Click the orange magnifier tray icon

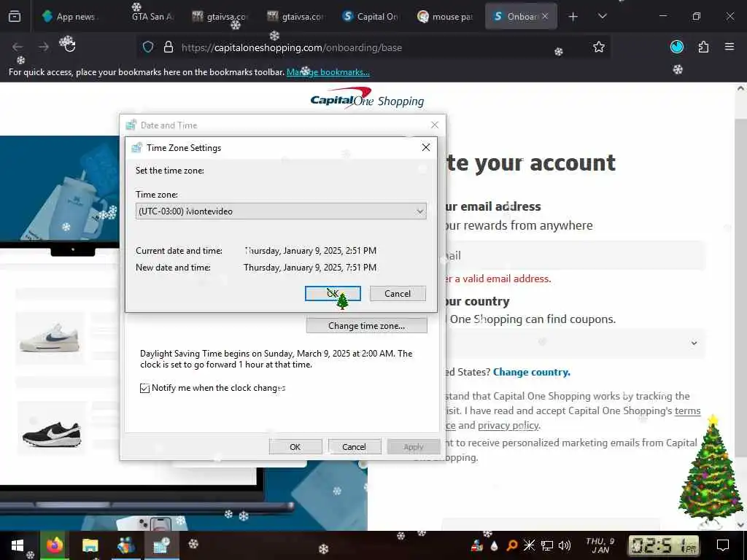tap(511, 545)
